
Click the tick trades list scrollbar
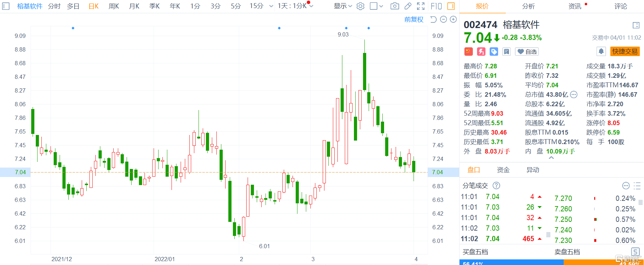tap(548, 235)
